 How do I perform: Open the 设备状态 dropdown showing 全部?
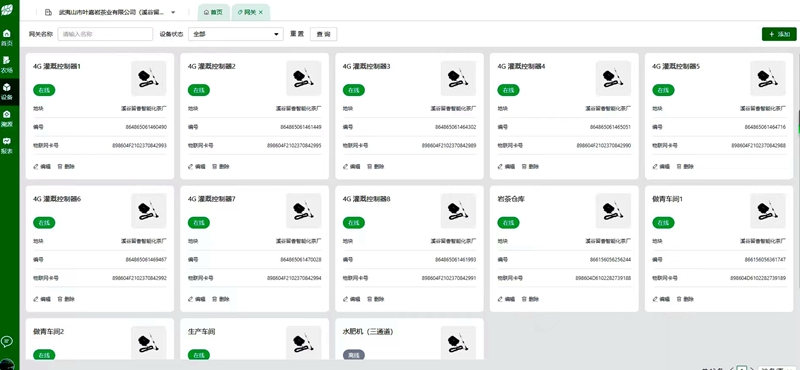[x=236, y=34]
